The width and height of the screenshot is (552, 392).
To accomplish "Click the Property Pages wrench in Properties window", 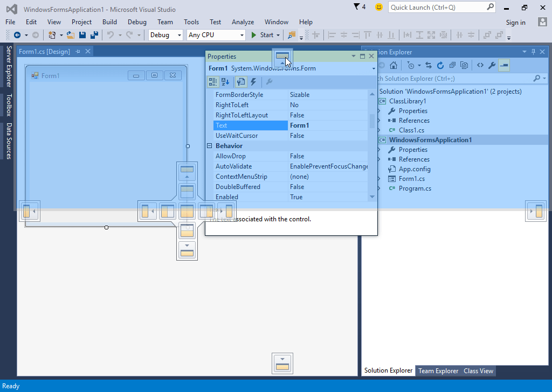I will point(270,82).
